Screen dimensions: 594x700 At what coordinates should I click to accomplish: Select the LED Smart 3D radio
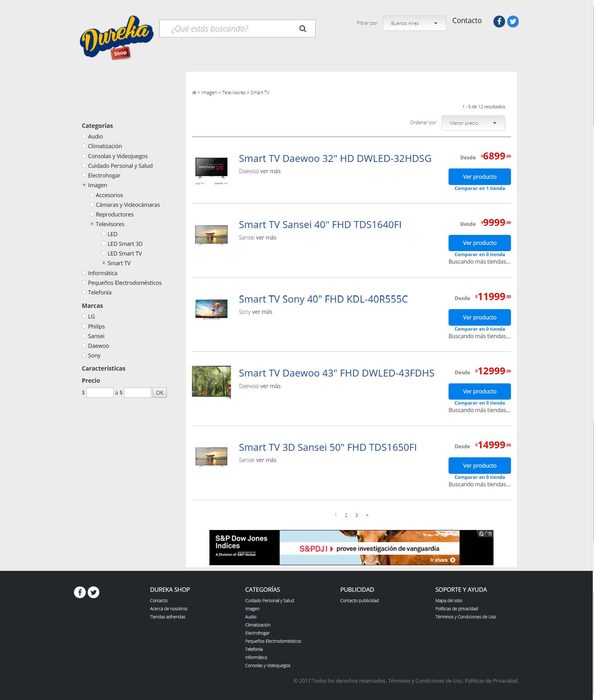pyautogui.click(x=104, y=244)
